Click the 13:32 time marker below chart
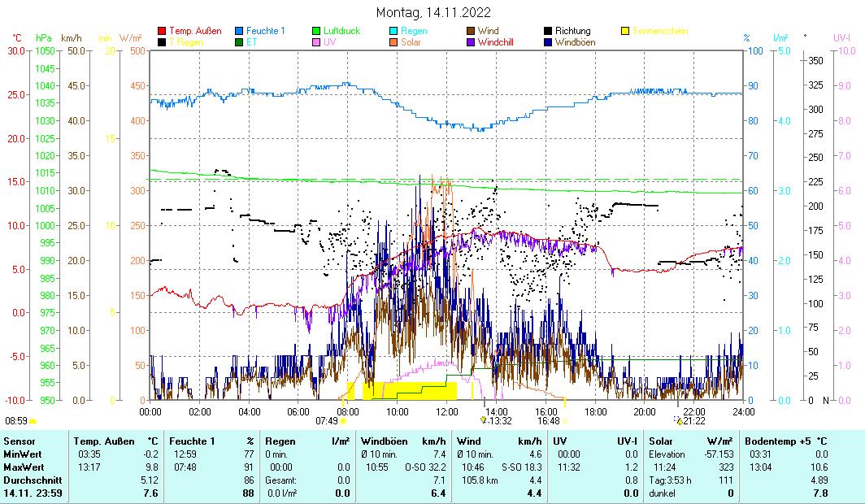 click(499, 420)
